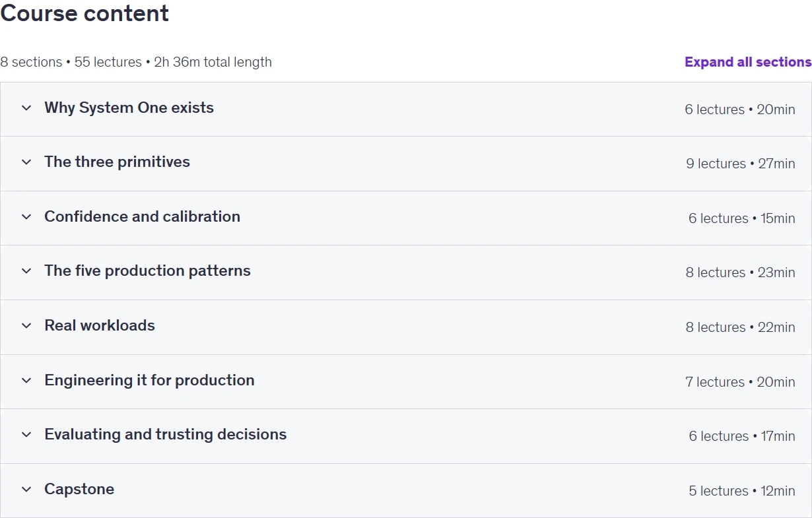Click chevron beside The three primitives
The height and width of the screenshot is (518, 812).
[26, 162]
